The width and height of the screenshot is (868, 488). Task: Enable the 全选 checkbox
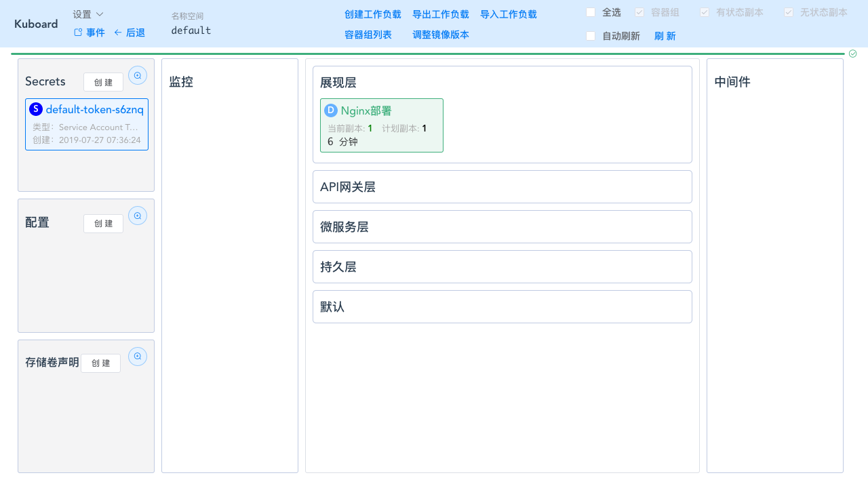589,12
